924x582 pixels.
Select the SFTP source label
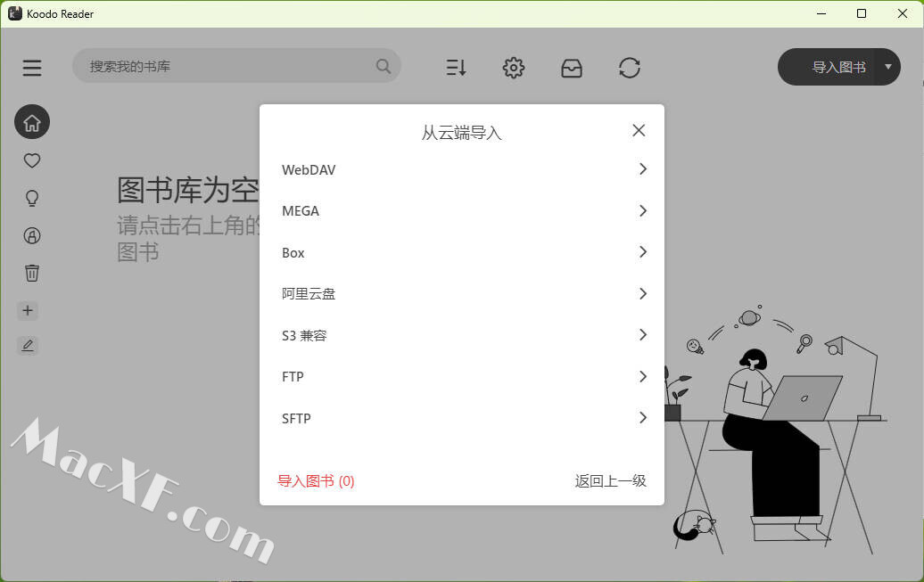click(x=296, y=418)
